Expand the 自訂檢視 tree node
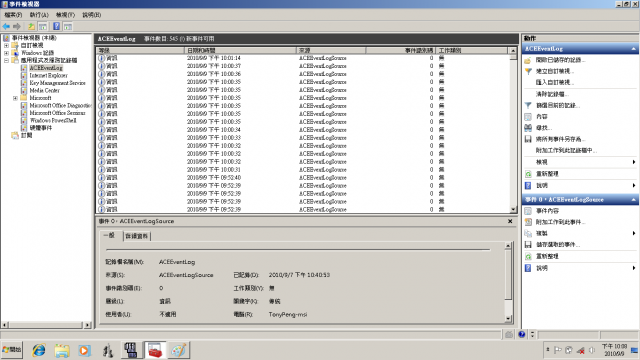Image resolution: width=640 pixels, height=360 pixels. click(7, 45)
